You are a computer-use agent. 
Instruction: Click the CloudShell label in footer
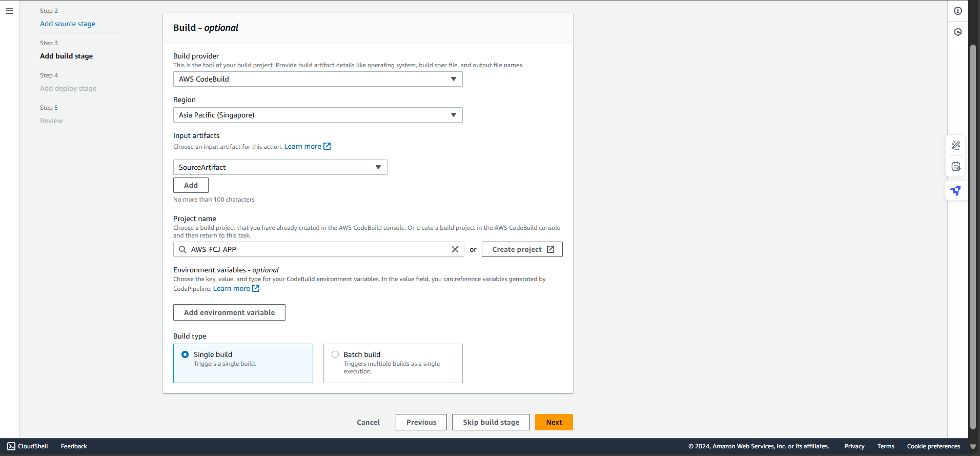(33, 446)
